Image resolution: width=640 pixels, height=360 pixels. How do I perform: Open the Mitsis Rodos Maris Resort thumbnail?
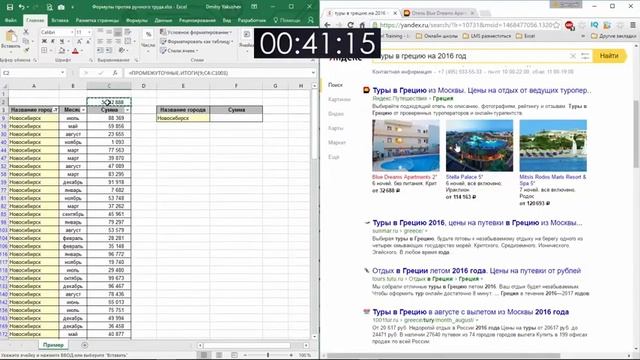553,145
